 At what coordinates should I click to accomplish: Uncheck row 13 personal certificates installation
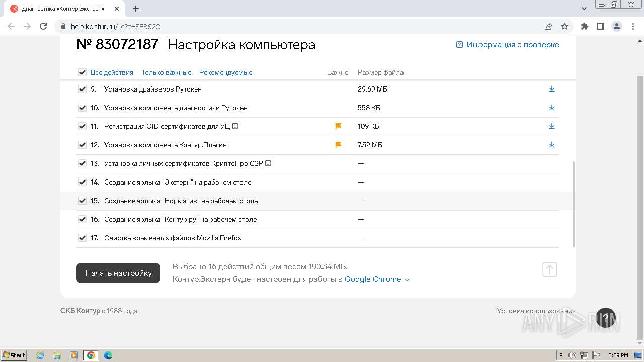[83, 163]
